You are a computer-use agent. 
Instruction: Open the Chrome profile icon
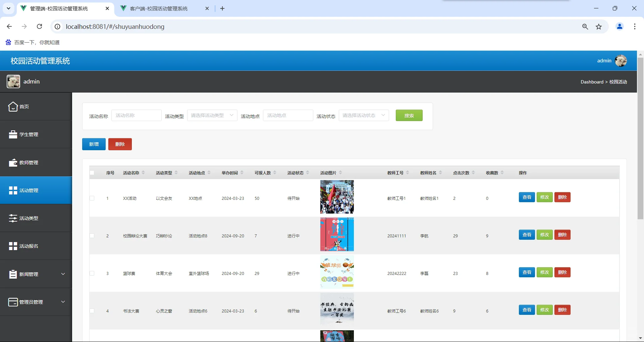click(x=620, y=26)
